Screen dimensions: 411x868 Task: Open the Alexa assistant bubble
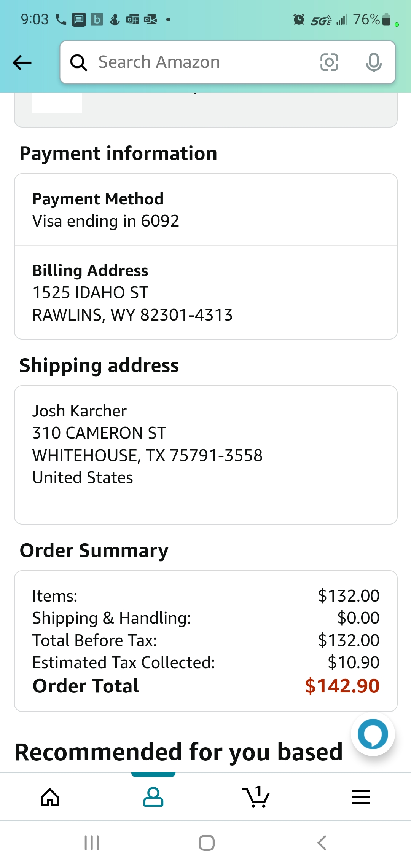click(373, 734)
